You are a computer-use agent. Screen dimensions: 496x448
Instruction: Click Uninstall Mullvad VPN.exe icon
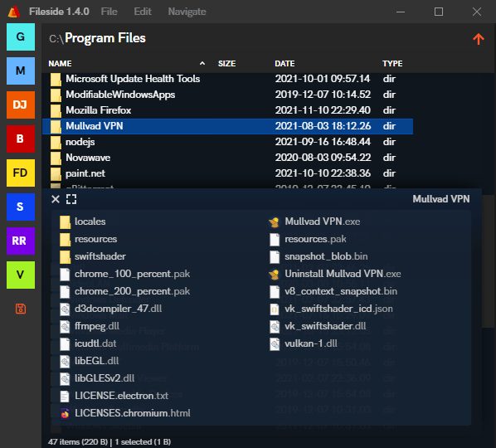tap(275, 275)
